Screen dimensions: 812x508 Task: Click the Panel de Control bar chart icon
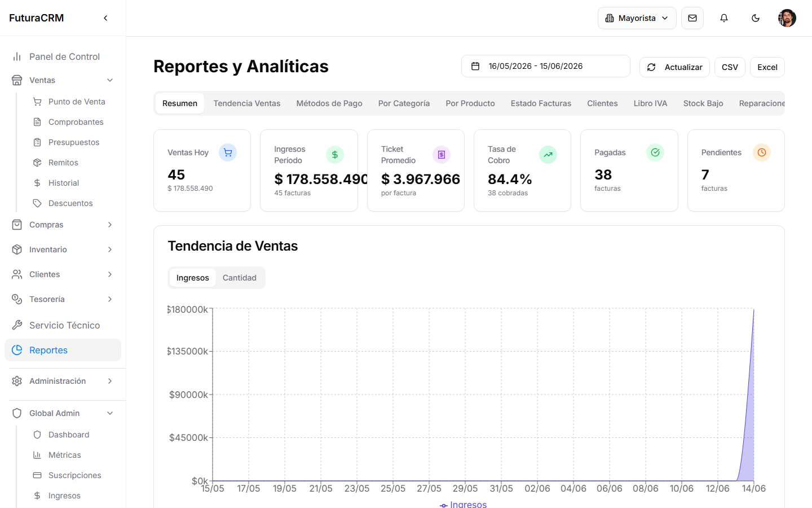[x=17, y=56]
